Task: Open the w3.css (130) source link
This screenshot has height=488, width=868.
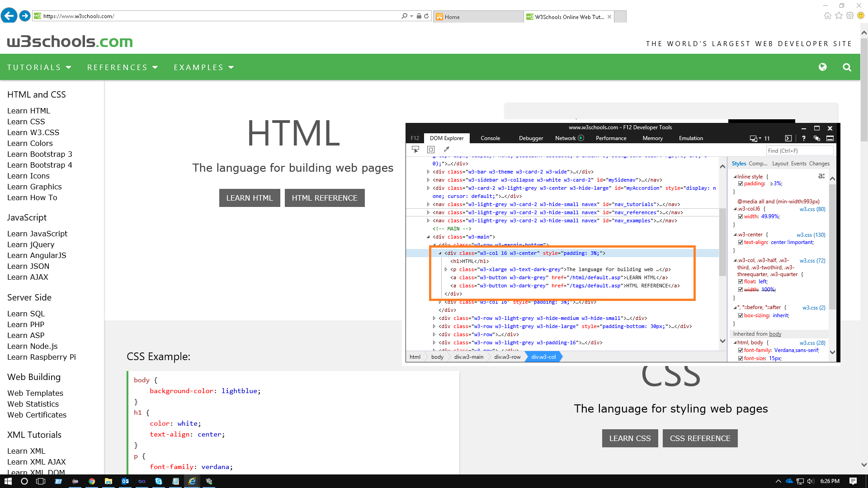Action: [811, 235]
